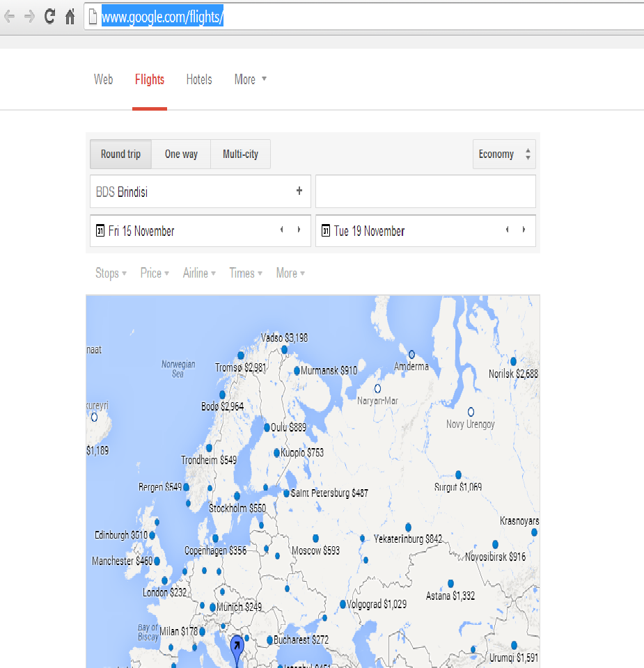Click the Novosibirsk $916 map dot
Viewport: 644px width, 668px height.
(495, 544)
